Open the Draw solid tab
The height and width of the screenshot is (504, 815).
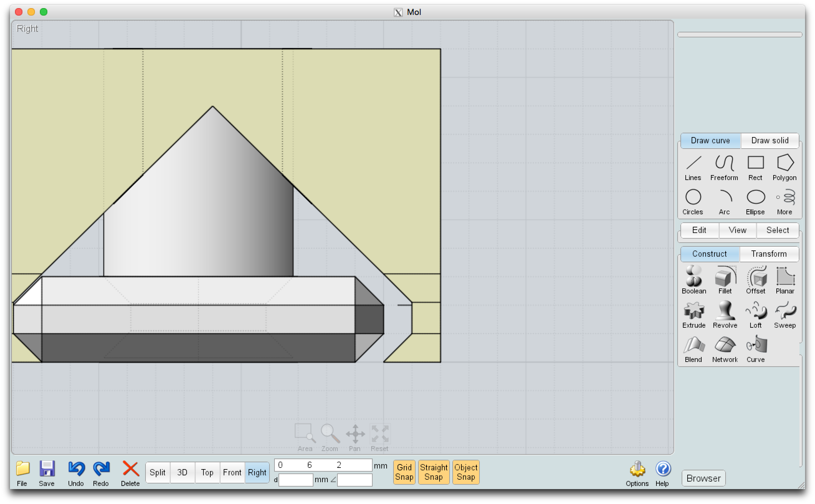pos(770,141)
